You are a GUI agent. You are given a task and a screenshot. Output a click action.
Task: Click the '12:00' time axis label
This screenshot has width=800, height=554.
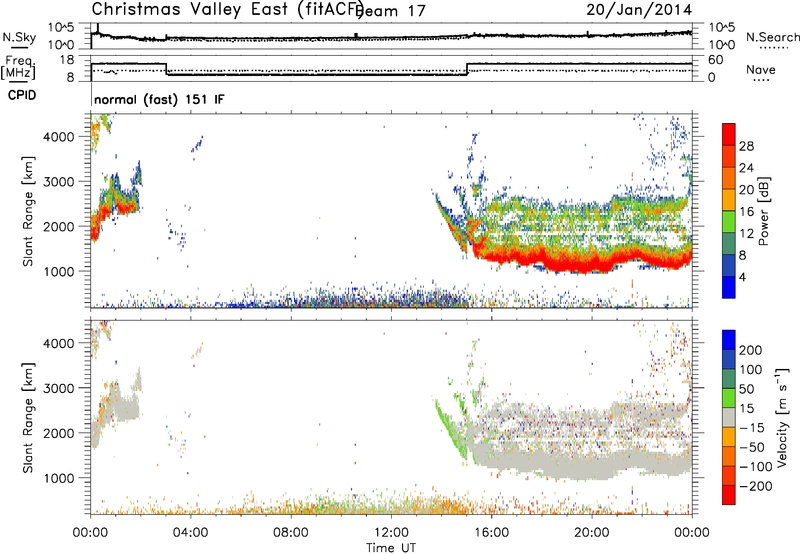point(391,533)
